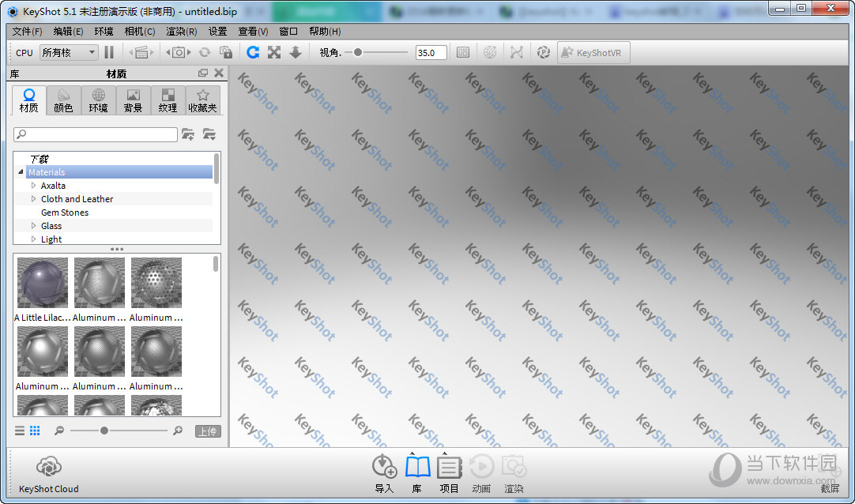Switch to the 纹理 library tab
Screen dimensions: 855x504
[x=168, y=100]
